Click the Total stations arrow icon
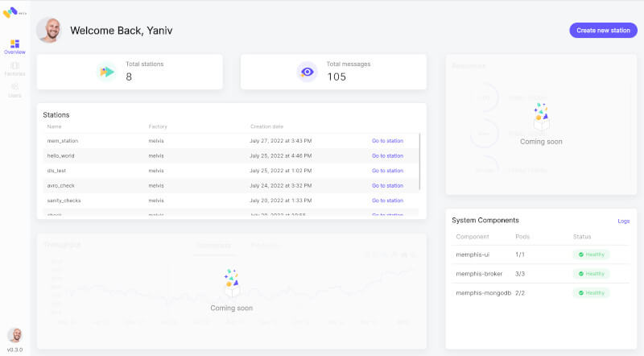 pos(106,72)
